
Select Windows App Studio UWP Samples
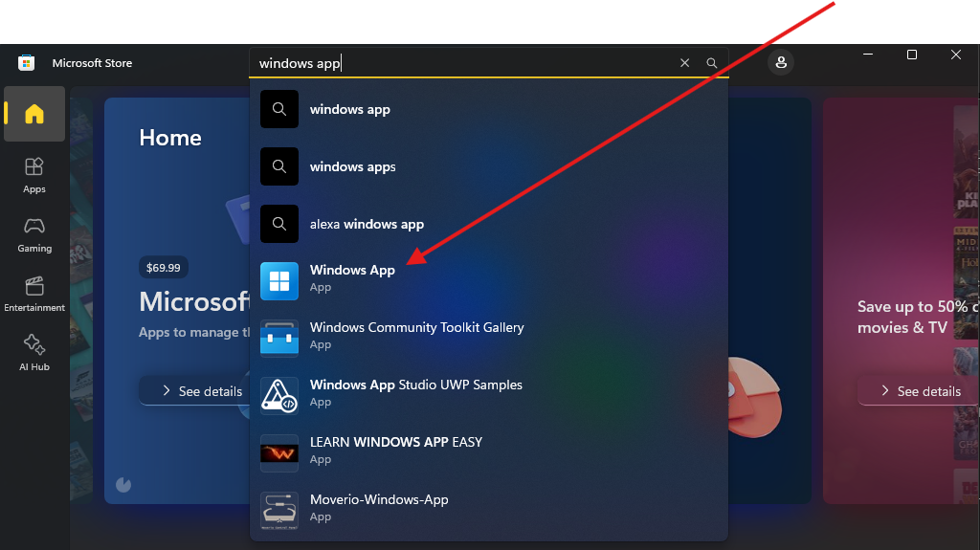(x=415, y=393)
